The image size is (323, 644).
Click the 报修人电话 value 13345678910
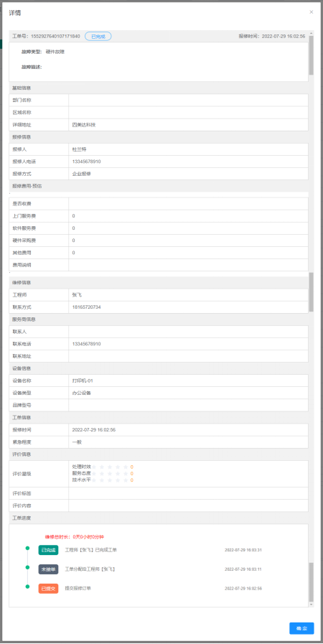point(86,162)
